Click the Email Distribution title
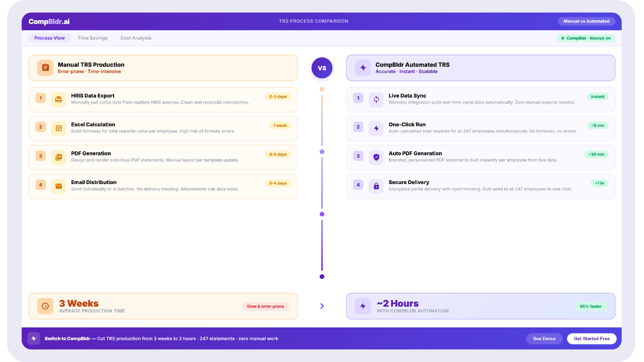Screen dimensions: 644x362 click(94, 182)
